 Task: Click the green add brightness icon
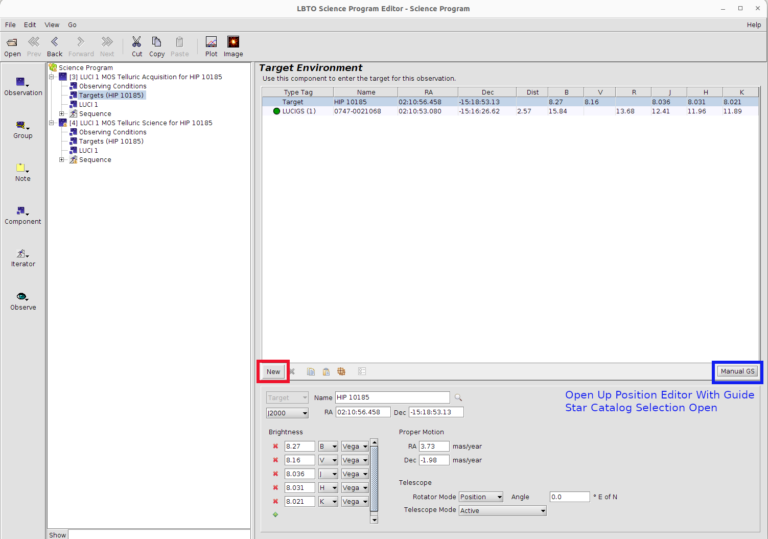click(275, 514)
